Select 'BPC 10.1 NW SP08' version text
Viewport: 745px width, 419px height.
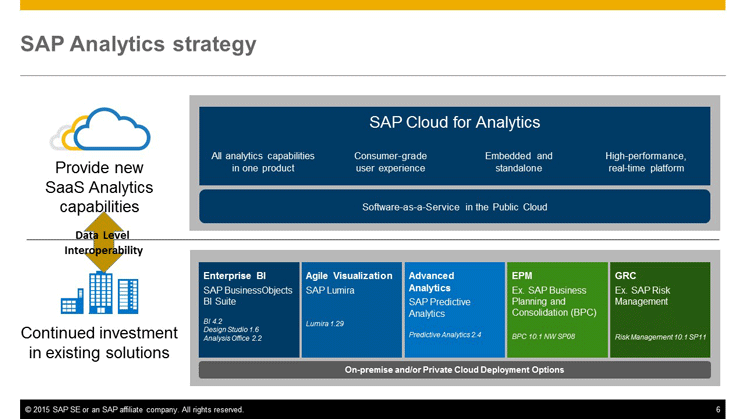tap(543, 336)
